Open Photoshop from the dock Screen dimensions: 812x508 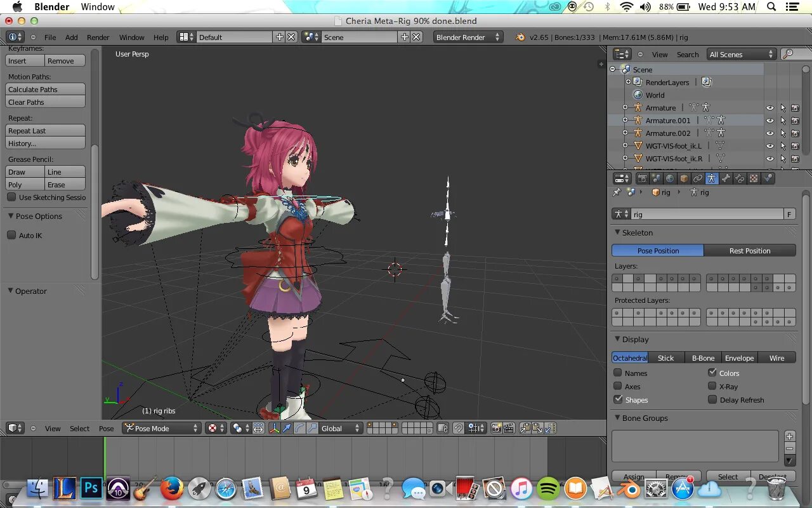tap(91, 488)
